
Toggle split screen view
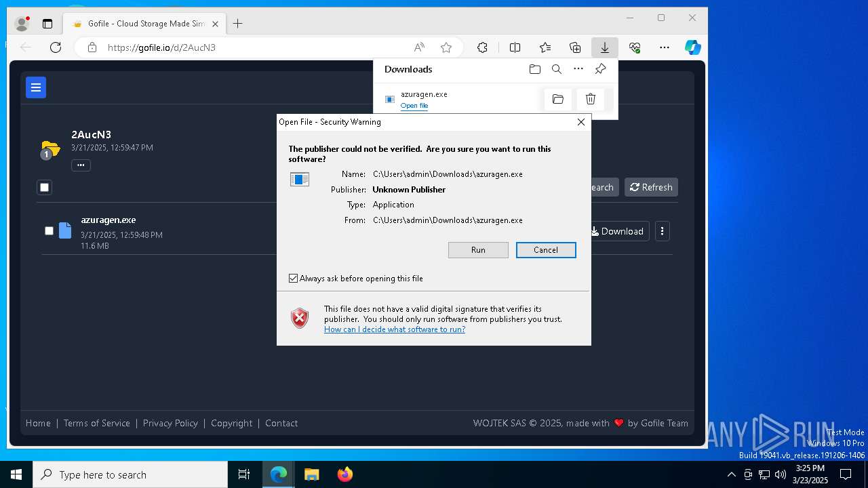515,47
